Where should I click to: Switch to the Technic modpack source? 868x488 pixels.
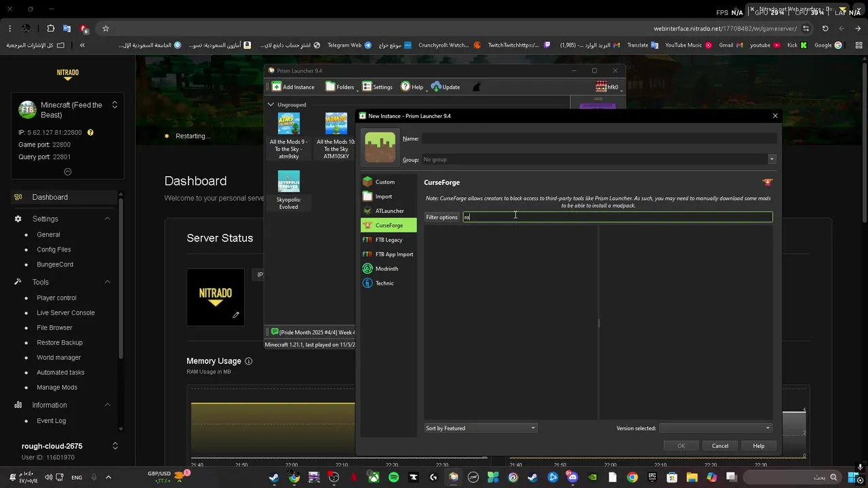389,283
